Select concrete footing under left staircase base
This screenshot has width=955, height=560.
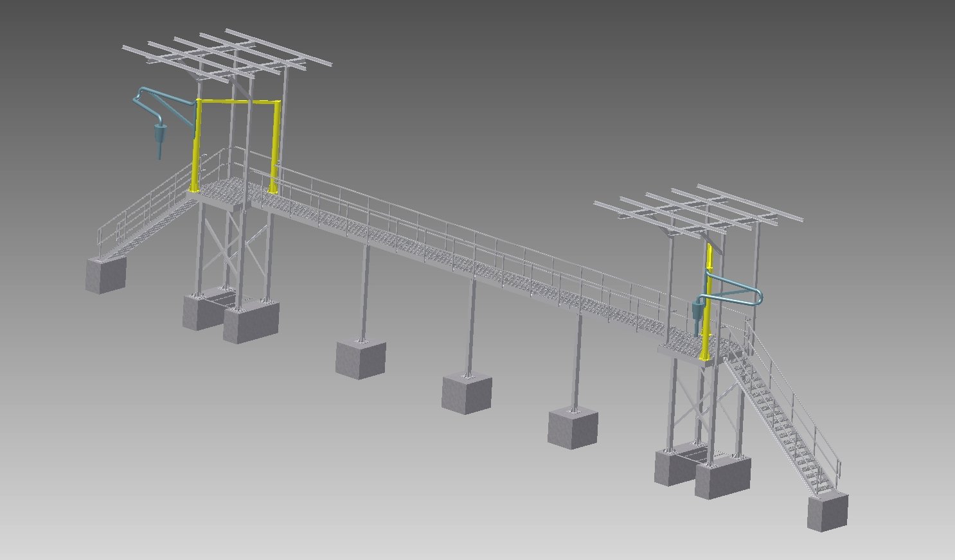(x=106, y=274)
